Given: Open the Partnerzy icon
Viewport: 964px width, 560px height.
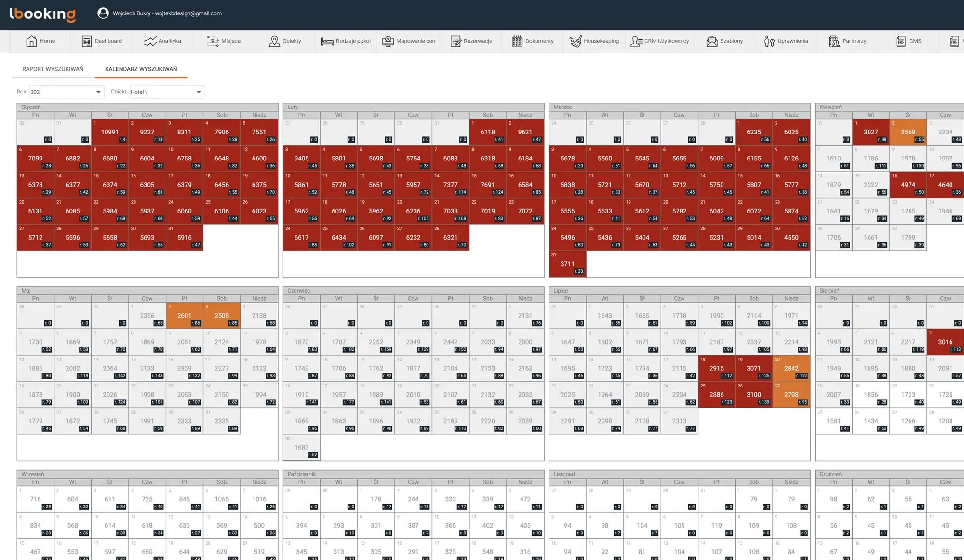Looking at the screenshot, I should (834, 41).
